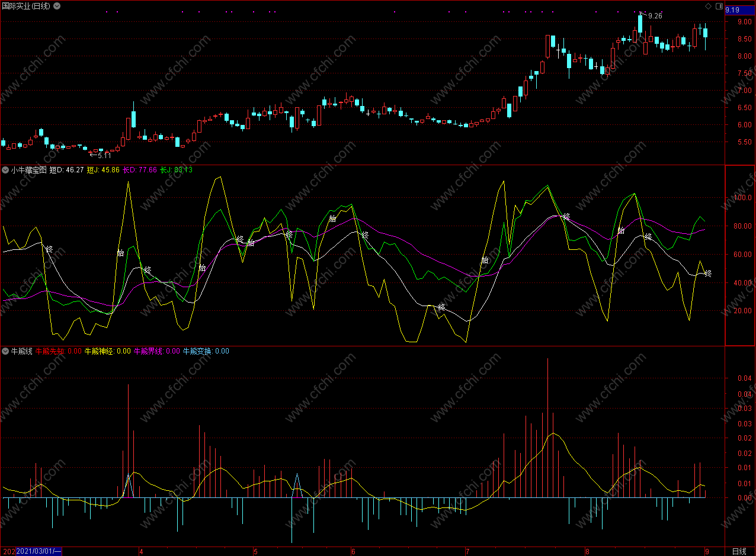Select the 牛熊界线: 0.00 label
756x556 pixels.
tap(157, 351)
